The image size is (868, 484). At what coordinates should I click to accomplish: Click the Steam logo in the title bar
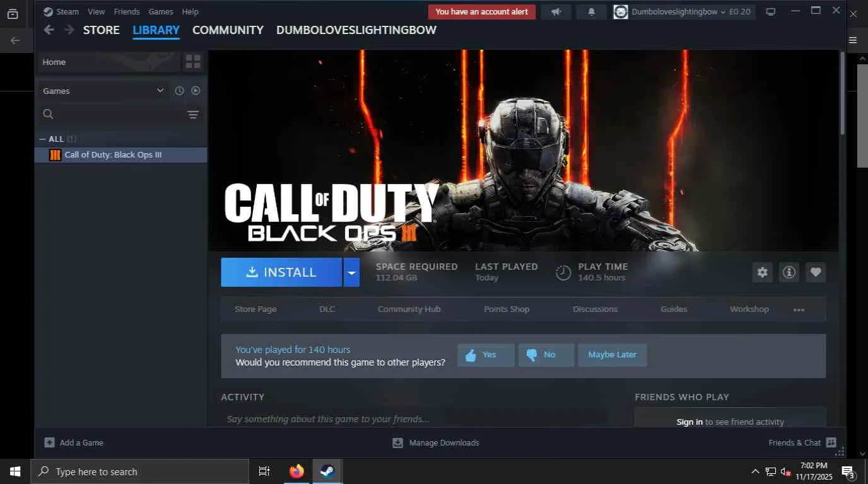point(48,11)
